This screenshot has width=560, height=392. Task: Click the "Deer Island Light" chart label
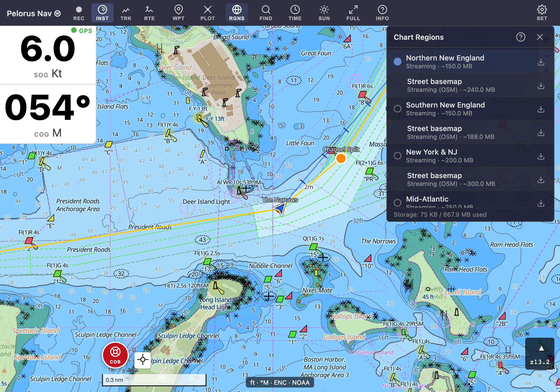pyautogui.click(x=206, y=202)
